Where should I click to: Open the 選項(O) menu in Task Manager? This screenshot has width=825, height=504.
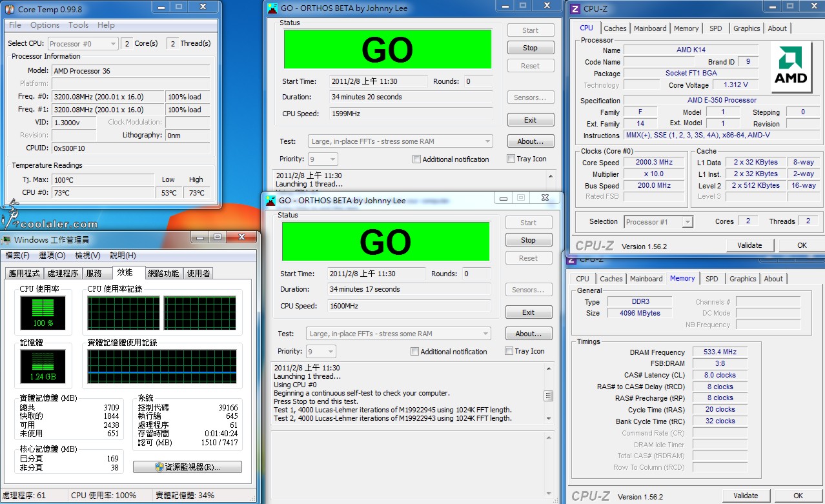pyautogui.click(x=52, y=256)
